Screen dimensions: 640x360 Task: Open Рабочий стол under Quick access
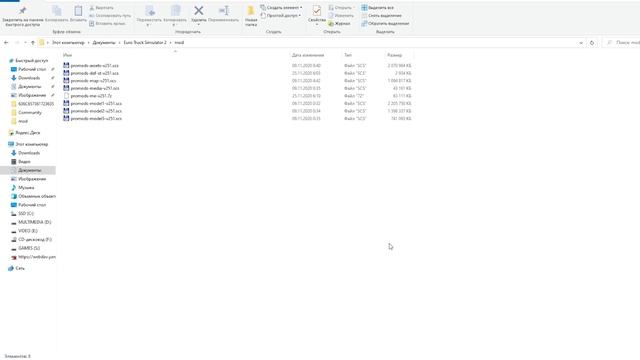[x=32, y=69]
